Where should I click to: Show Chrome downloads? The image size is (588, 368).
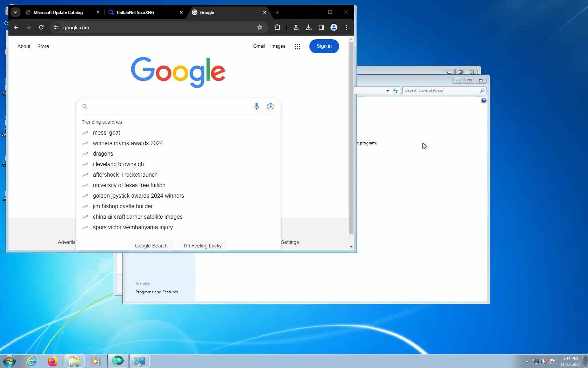point(308,27)
